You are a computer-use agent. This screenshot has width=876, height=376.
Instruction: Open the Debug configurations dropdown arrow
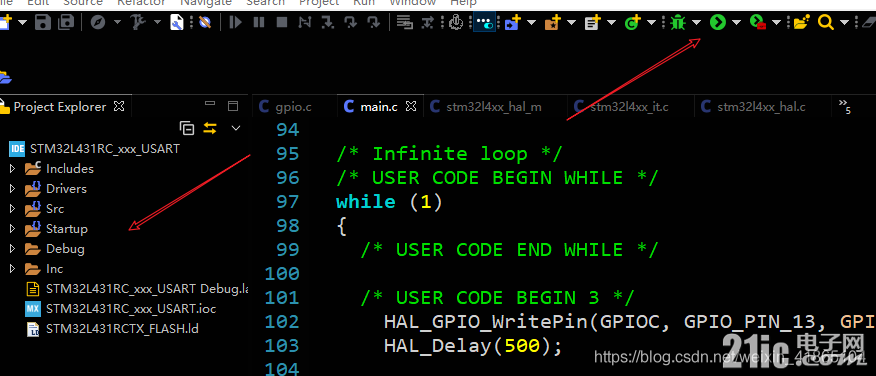click(697, 22)
